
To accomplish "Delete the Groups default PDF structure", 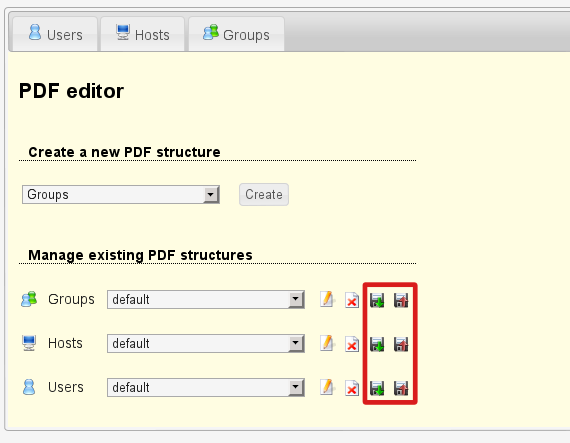I will pyautogui.click(x=352, y=300).
